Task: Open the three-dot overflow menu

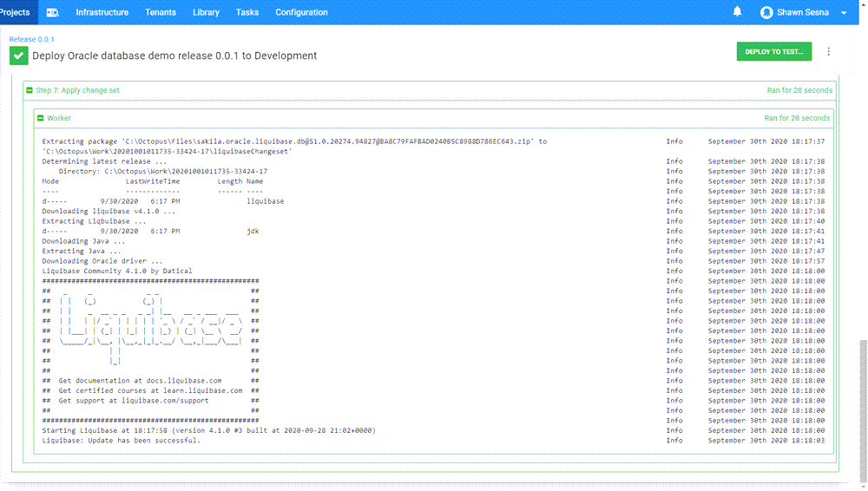Action: tap(828, 52)
